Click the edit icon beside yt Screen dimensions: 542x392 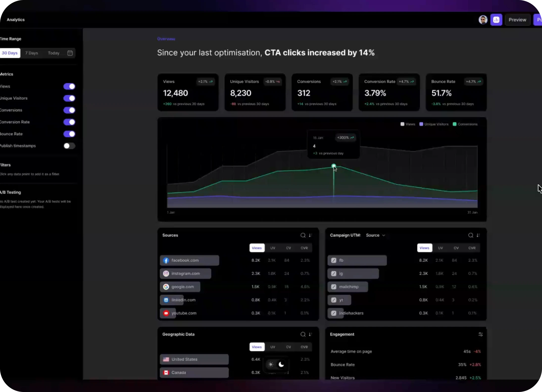click(x=334, y=300)
